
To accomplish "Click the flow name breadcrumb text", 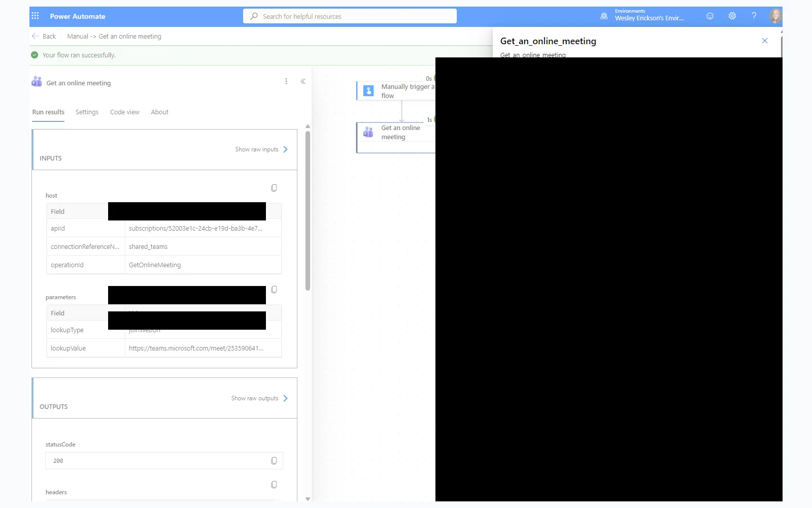I will [x=114, y=37].
